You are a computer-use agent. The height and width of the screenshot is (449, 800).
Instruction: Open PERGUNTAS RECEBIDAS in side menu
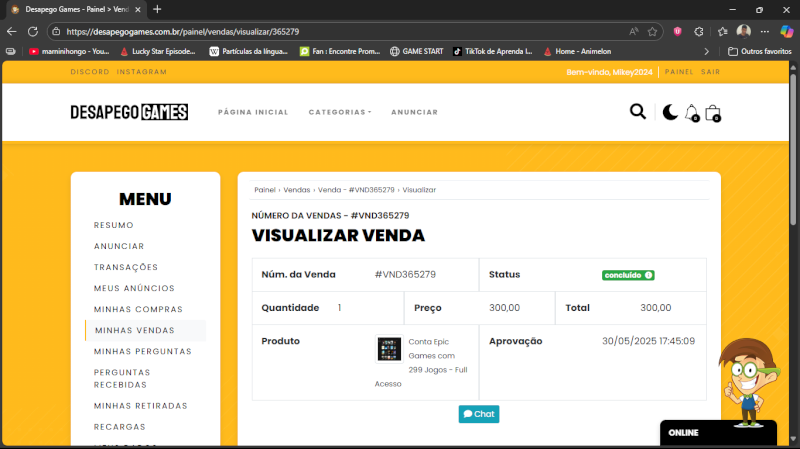[x=122, y=379]
